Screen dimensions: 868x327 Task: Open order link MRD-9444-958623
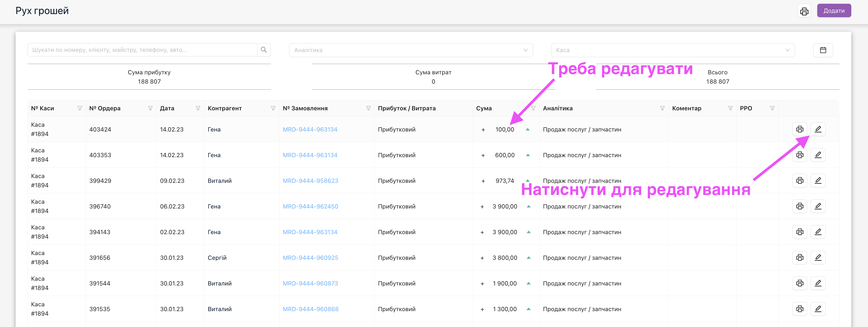(310, 181)
